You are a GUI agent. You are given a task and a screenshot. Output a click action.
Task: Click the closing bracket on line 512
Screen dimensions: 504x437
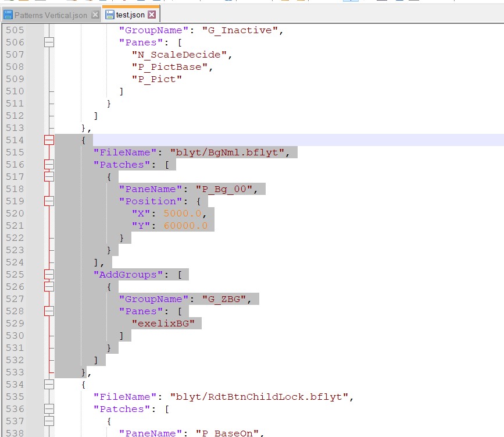[96, 116]
